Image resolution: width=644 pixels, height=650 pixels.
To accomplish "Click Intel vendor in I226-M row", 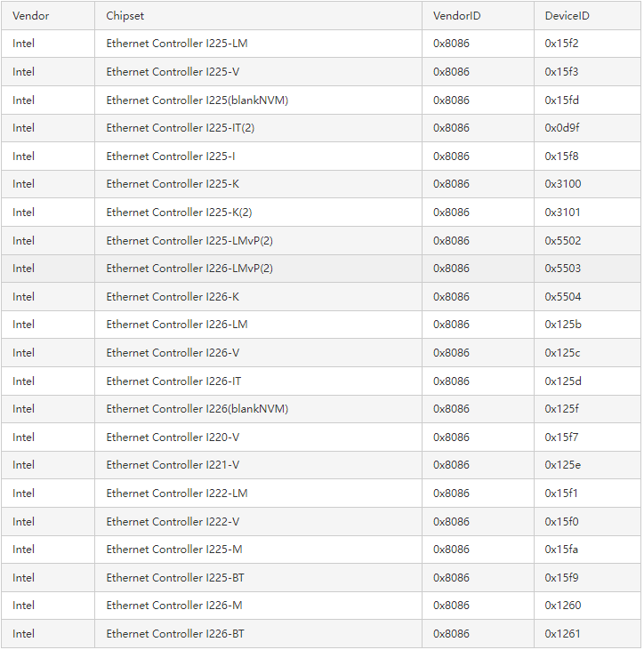I will coord(23,606).
